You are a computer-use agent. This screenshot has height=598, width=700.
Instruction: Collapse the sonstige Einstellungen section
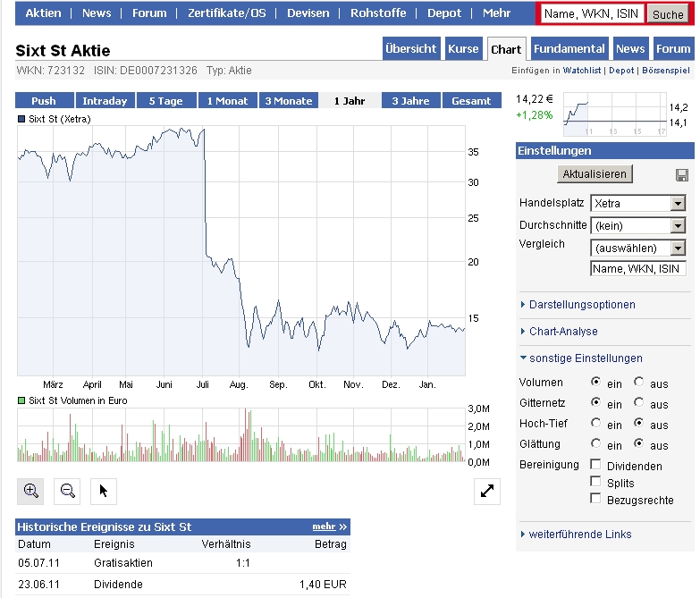(x=586, y=358)
